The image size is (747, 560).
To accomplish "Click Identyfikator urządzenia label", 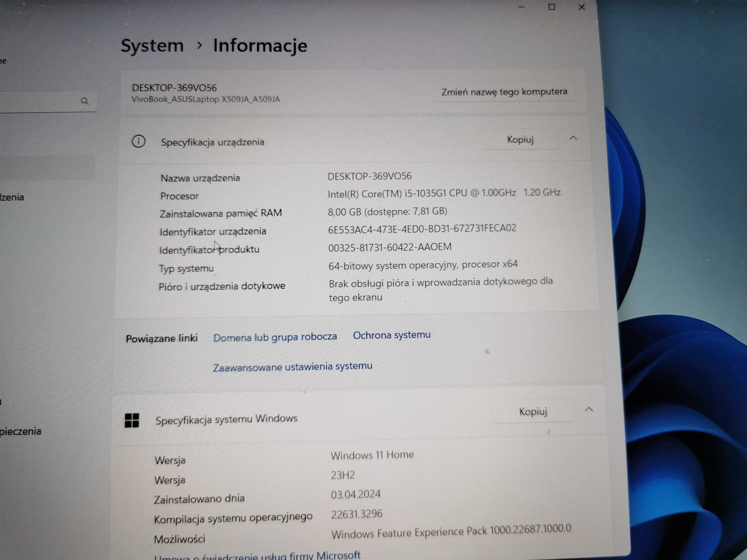I will click(x=213, y=231).
